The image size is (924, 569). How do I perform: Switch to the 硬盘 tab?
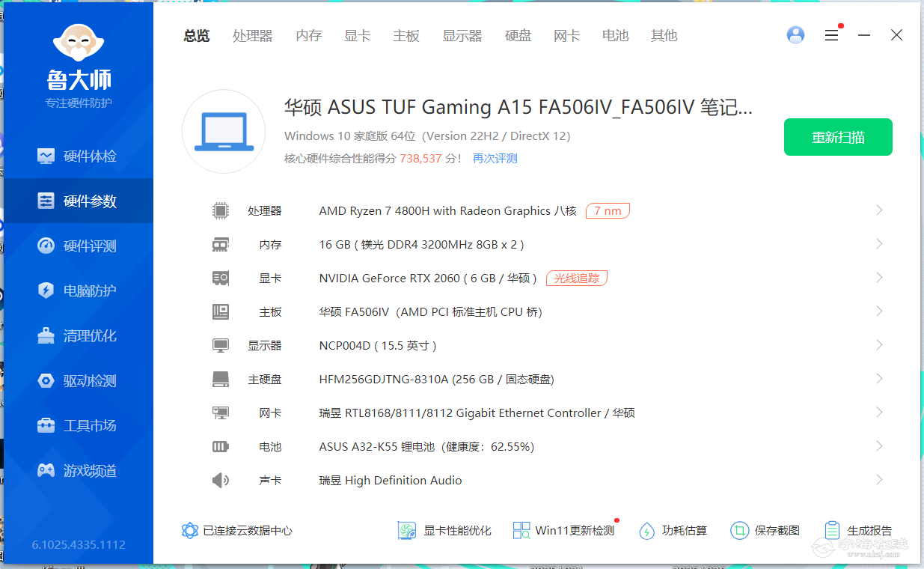click(518, 36)
